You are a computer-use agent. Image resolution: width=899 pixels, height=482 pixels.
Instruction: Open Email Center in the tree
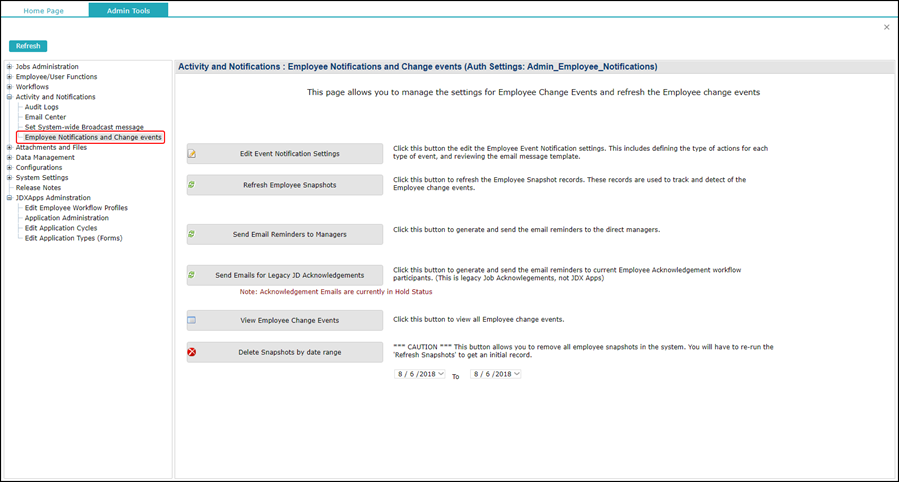(45, 117)
